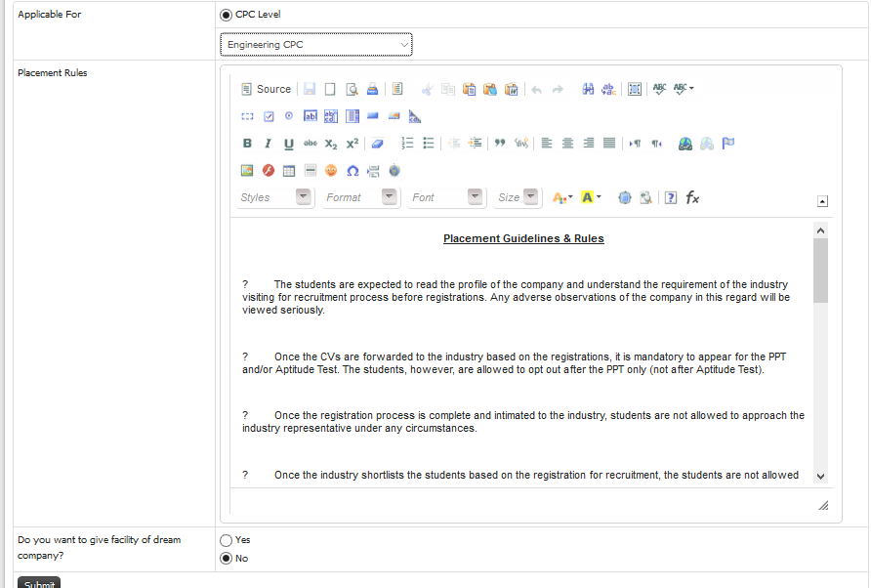Toggle Subscript formatting
The image size is (871, 588).
pos(331,144)
